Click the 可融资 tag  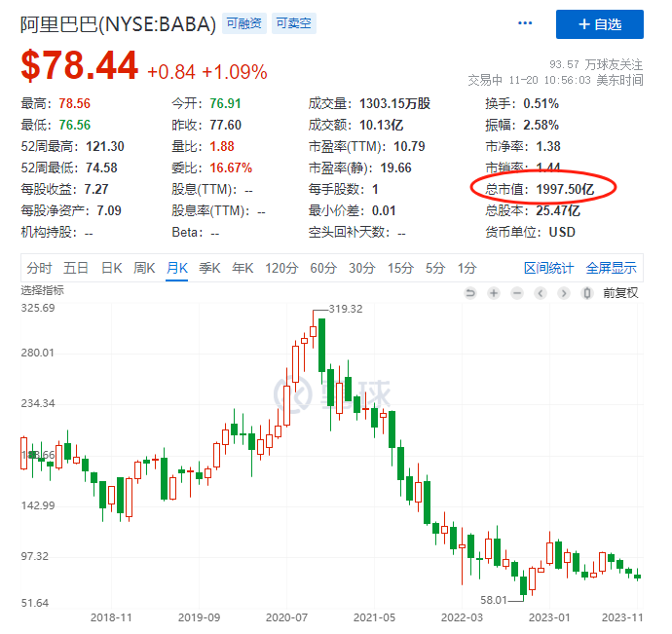point(243,23)
